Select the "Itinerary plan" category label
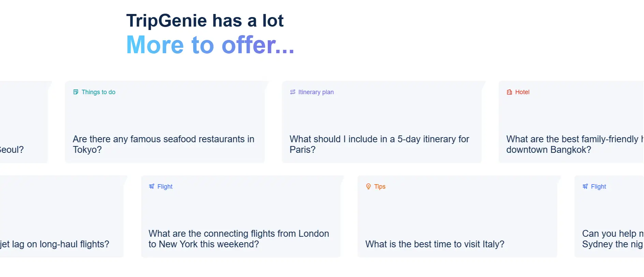The height and width of the screenshot is (277, 644). pyautogui.click(x=316, y=92)
